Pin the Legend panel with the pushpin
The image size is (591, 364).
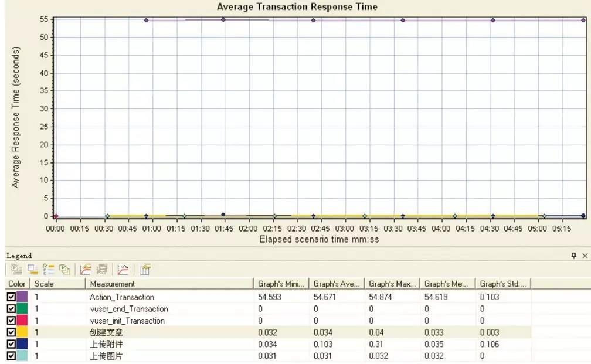[574, 256]
